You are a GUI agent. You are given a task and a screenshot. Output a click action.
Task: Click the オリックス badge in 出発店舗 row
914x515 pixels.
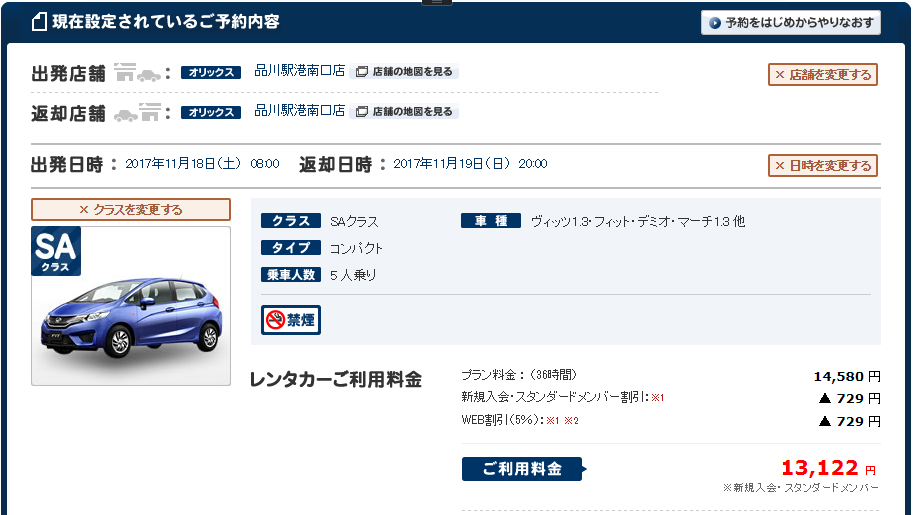point(211,72)
